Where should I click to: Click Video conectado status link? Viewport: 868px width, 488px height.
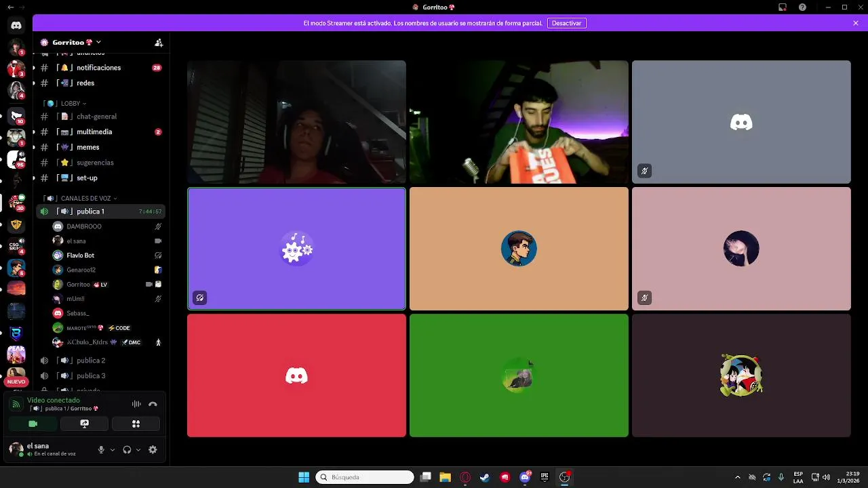(x=54, y=400)
